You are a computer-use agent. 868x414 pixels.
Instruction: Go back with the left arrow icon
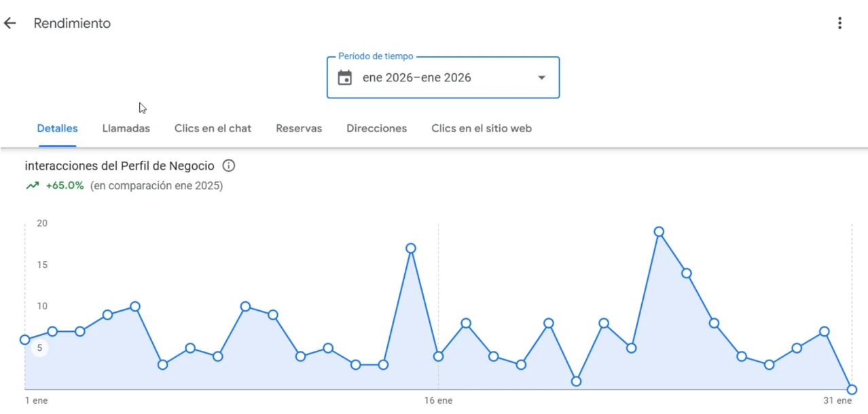point(10,23)
